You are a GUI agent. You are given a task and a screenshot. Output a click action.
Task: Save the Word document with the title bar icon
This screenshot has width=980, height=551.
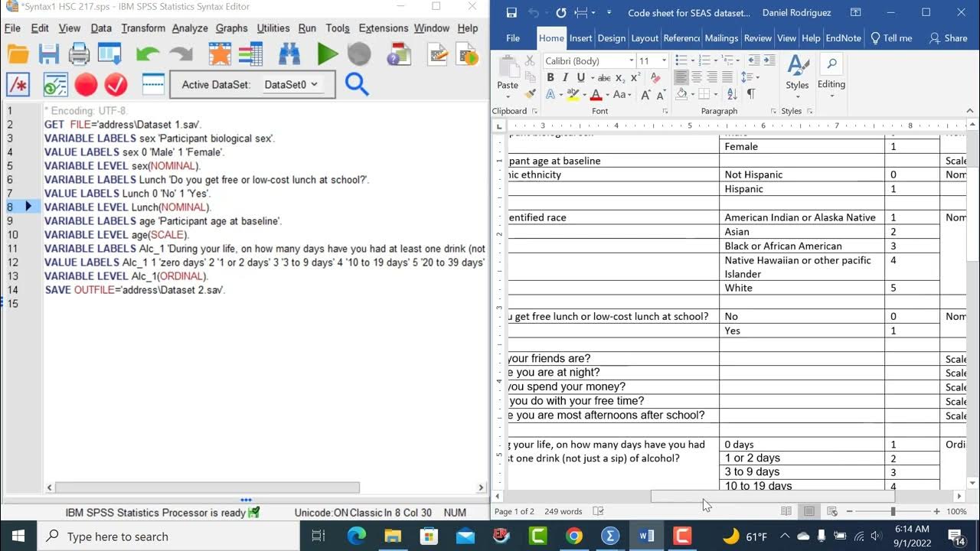pyautogui.click(x=511, y=13)
